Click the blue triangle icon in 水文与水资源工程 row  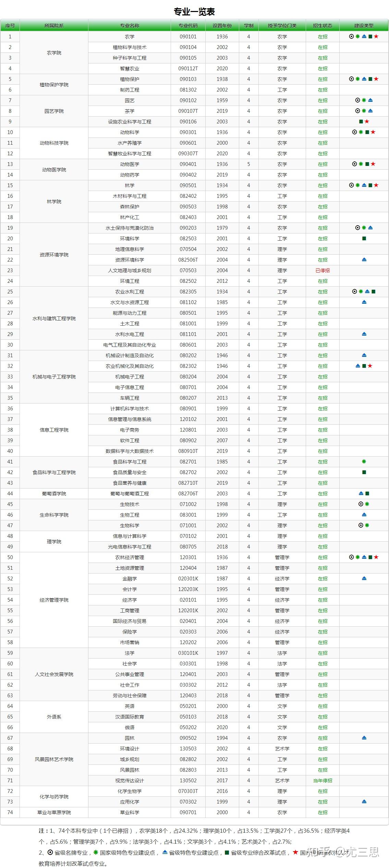[x=364, y=302]
